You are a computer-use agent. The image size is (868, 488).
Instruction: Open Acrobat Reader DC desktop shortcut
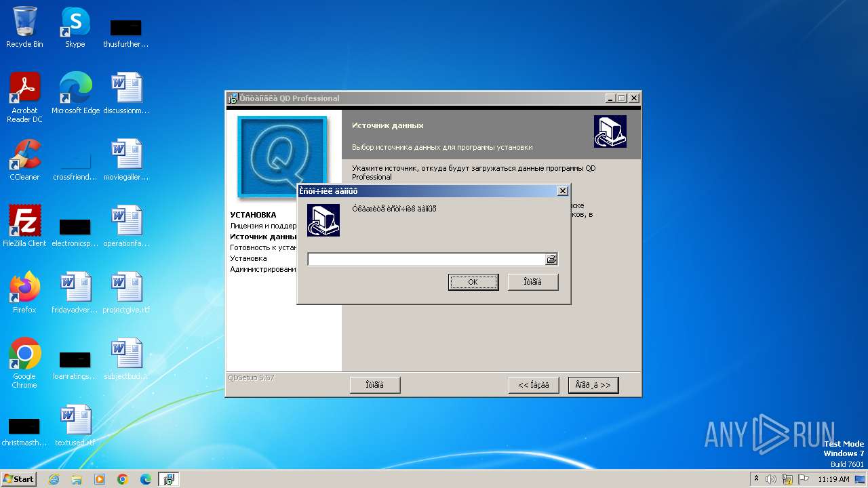(x=24, y=98)
